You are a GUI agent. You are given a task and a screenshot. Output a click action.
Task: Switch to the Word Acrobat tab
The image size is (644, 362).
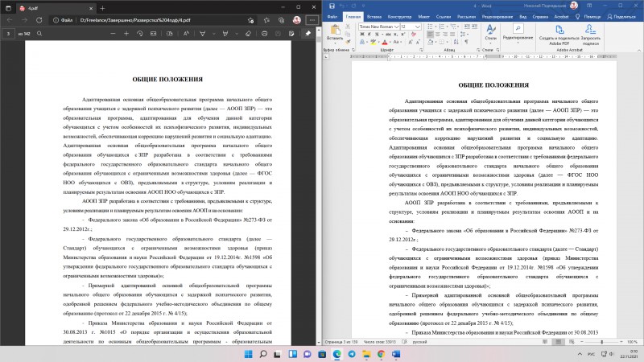coord(561,17)
